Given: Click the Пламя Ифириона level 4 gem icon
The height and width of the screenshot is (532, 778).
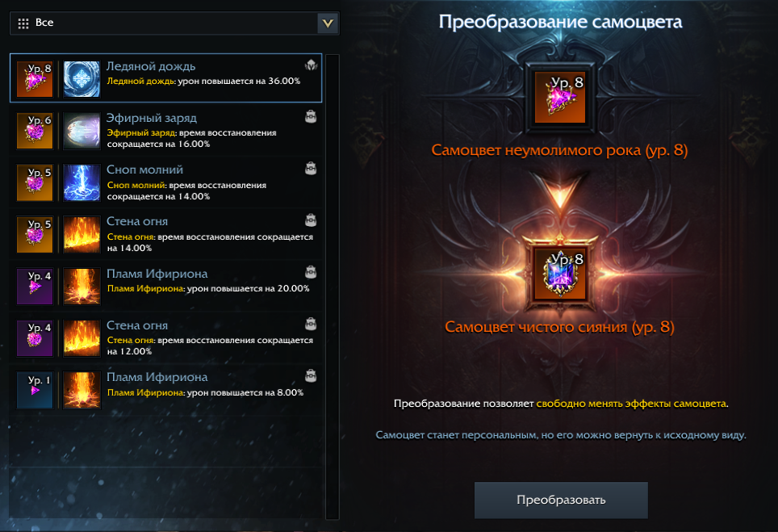Looking at the screenshot, I should (35, 287).
